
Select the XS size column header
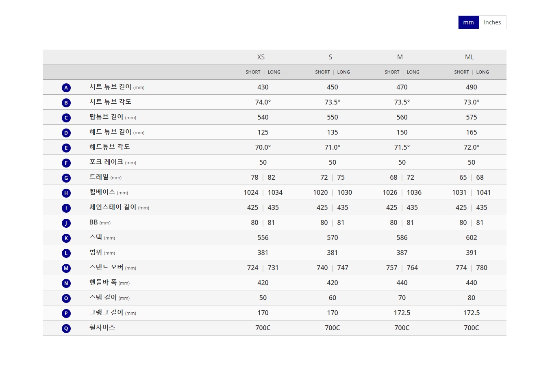pos(261,57)
